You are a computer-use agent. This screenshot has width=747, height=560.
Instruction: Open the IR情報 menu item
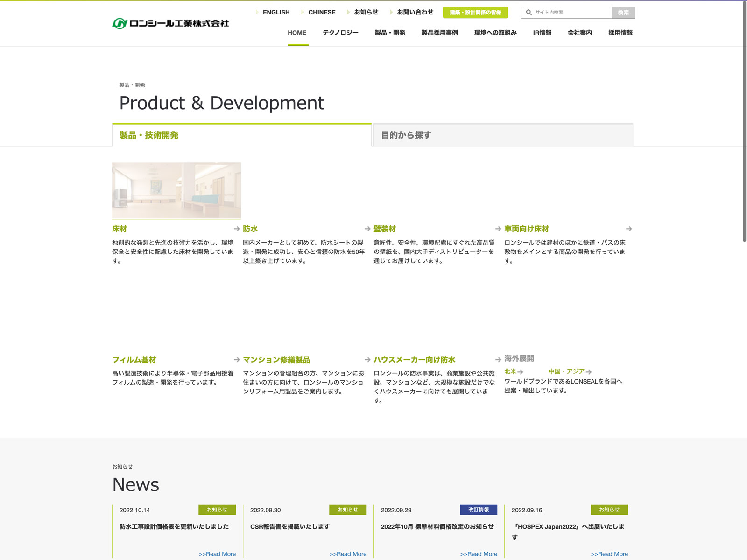click(542, 33)
